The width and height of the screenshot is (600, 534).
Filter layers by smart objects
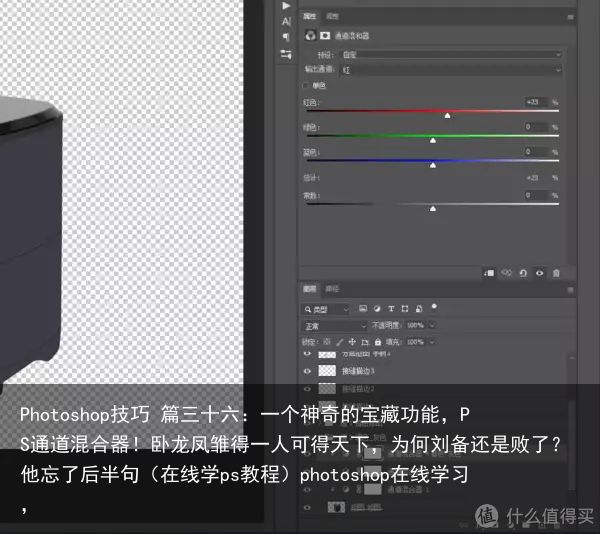click(419, 308)
